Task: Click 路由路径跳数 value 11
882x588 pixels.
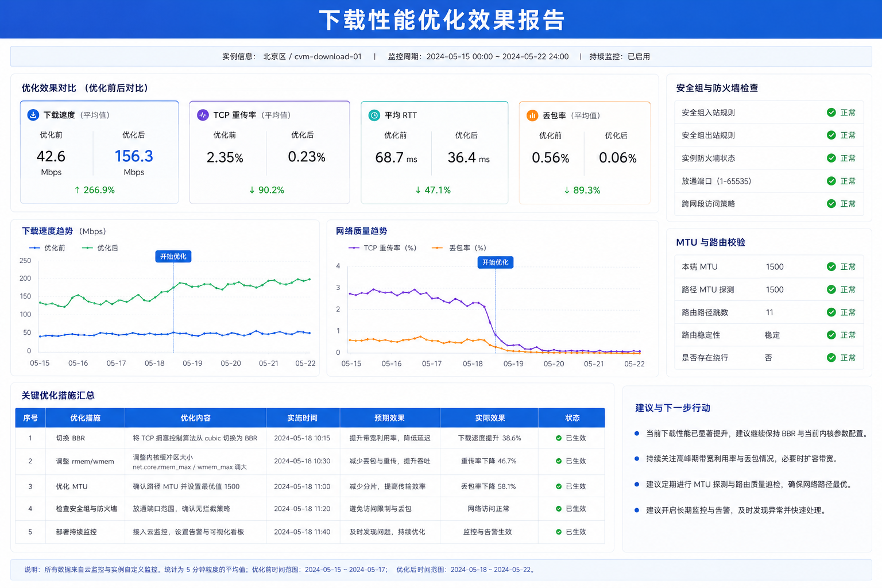Action: (769, 312)
